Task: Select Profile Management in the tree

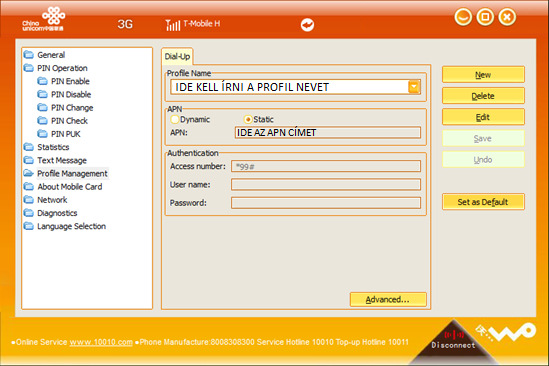Action: [x=72, y=173]
